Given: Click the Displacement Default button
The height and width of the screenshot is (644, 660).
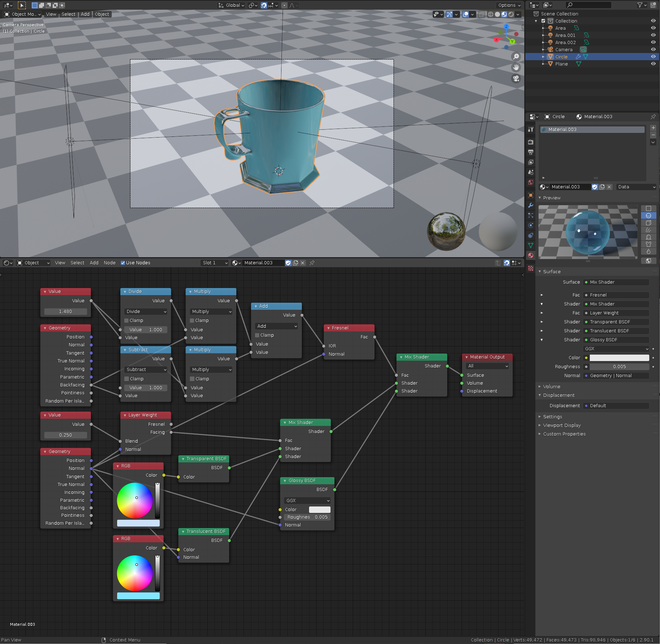Looking at the screenshot, I should (x=616, y=406).
